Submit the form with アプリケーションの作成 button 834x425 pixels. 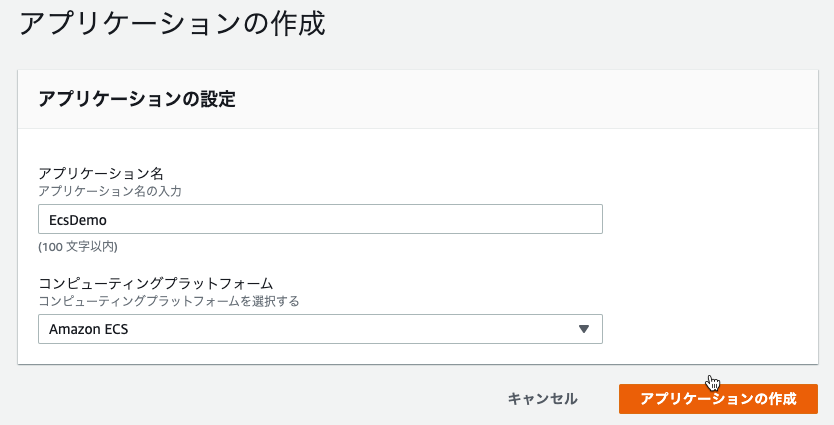click(718, 398)
